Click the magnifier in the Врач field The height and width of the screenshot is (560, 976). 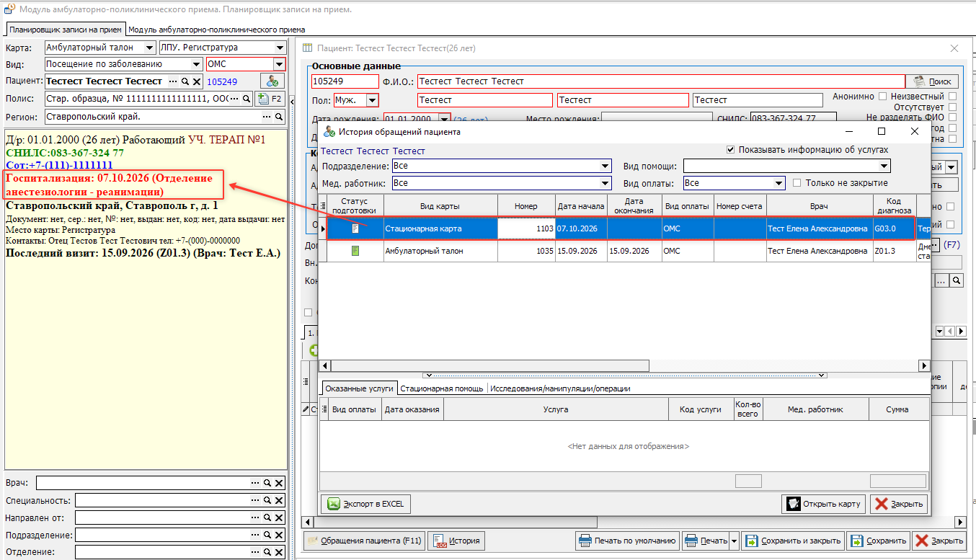pos(267,483)
